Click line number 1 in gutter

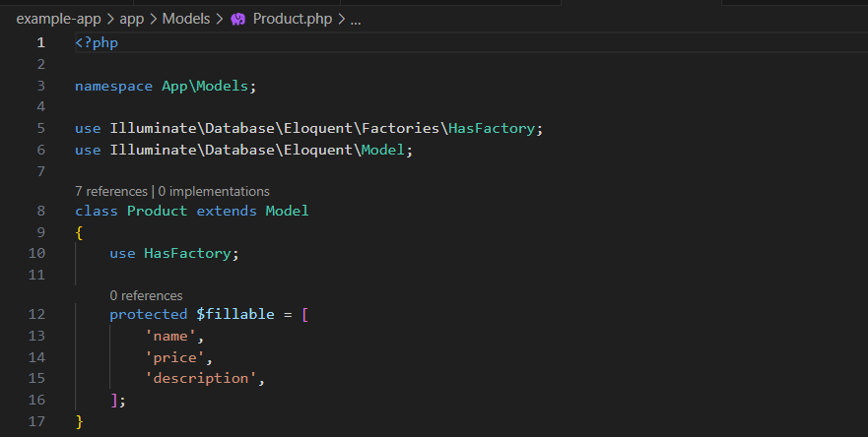click(x=40, y=42)
